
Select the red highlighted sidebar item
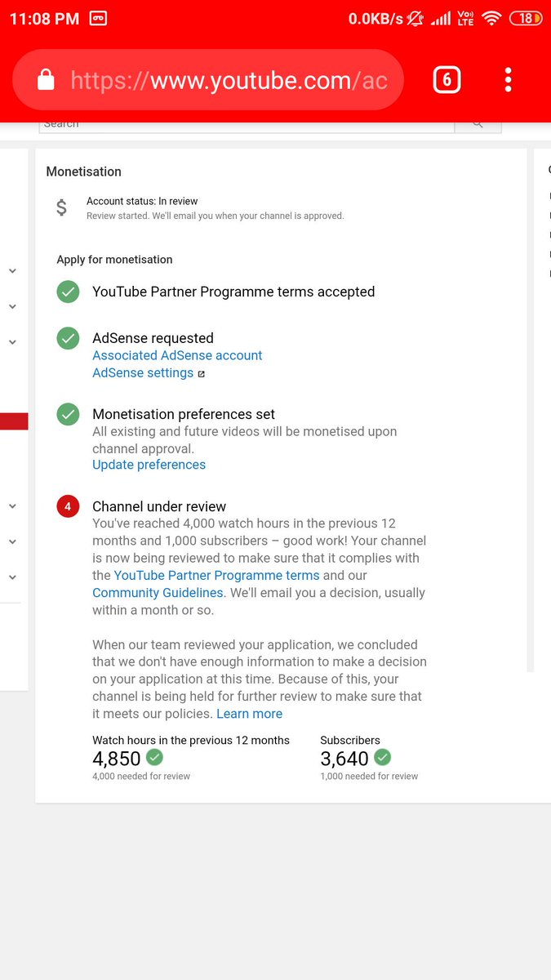14,421
